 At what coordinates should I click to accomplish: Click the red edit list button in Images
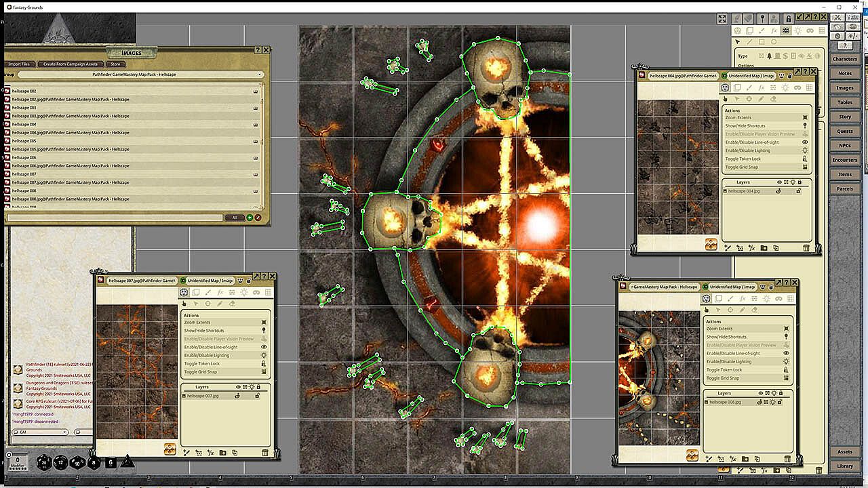258,218
